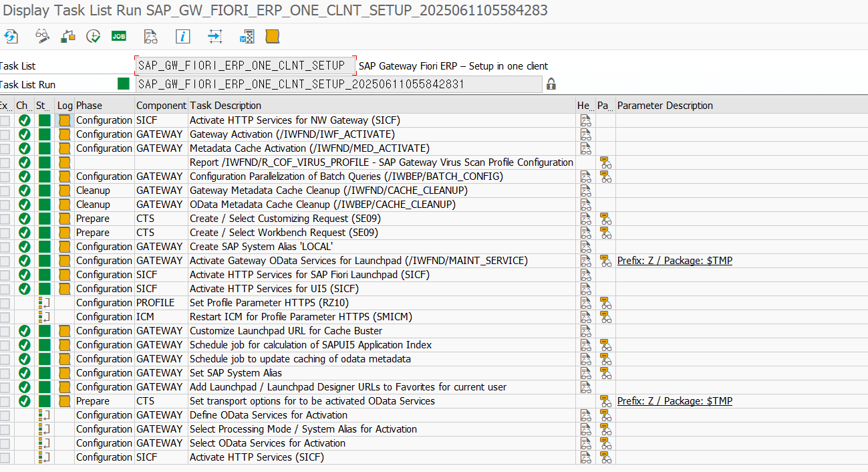The width and height of the screenshot is (868, 472).
Task: Open log for Gateway Activation (/IWFND/IWF_ACTIVATE) row
Action: [65, 134]
